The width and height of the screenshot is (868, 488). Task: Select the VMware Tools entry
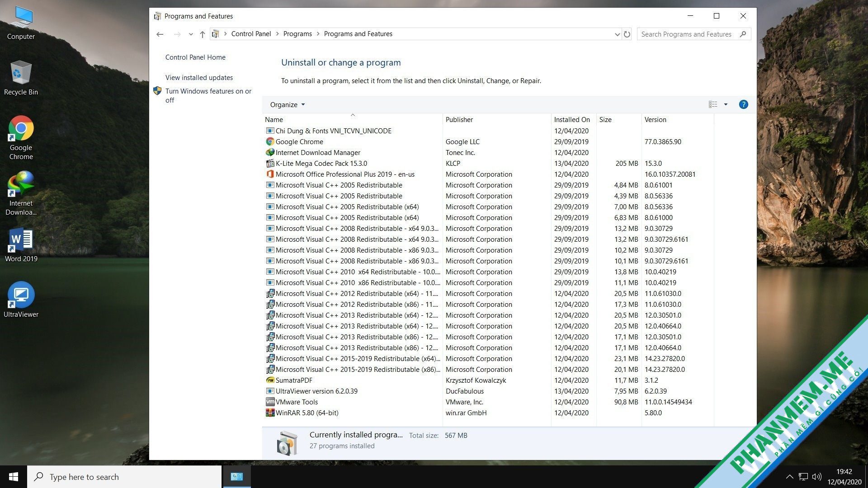(x=488, y=402)
